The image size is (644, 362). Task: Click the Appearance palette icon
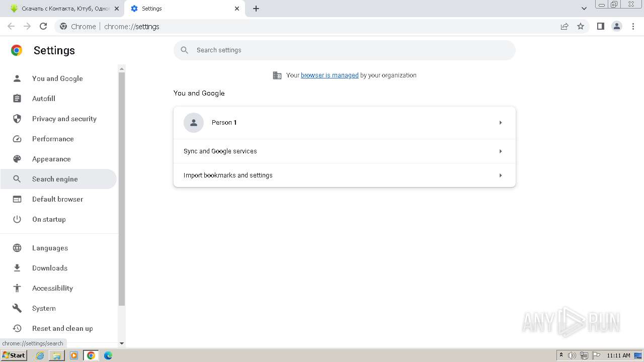[17, 159]
